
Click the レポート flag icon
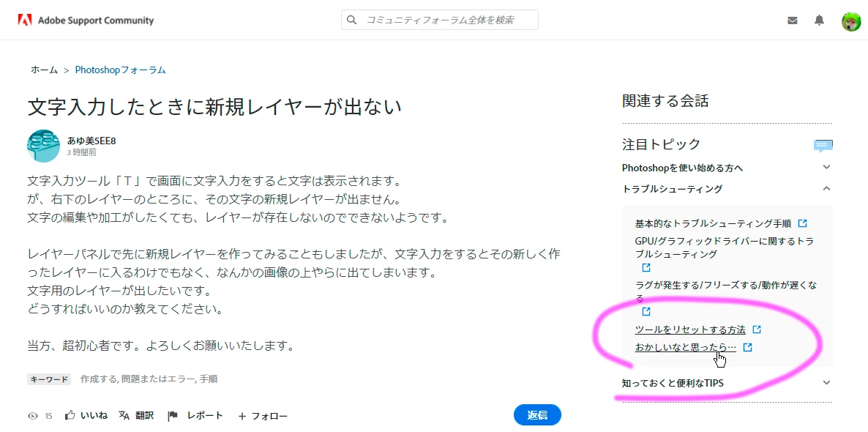[x=173, y=415]
